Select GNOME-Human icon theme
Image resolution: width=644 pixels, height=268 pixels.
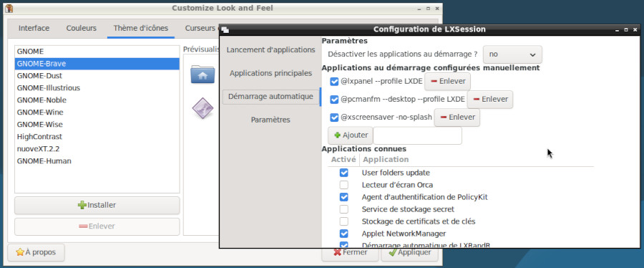tap(97, 161)
